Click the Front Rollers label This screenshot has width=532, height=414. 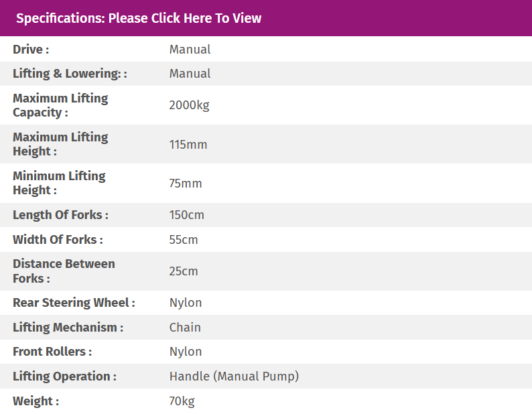[x=52, y=352]
